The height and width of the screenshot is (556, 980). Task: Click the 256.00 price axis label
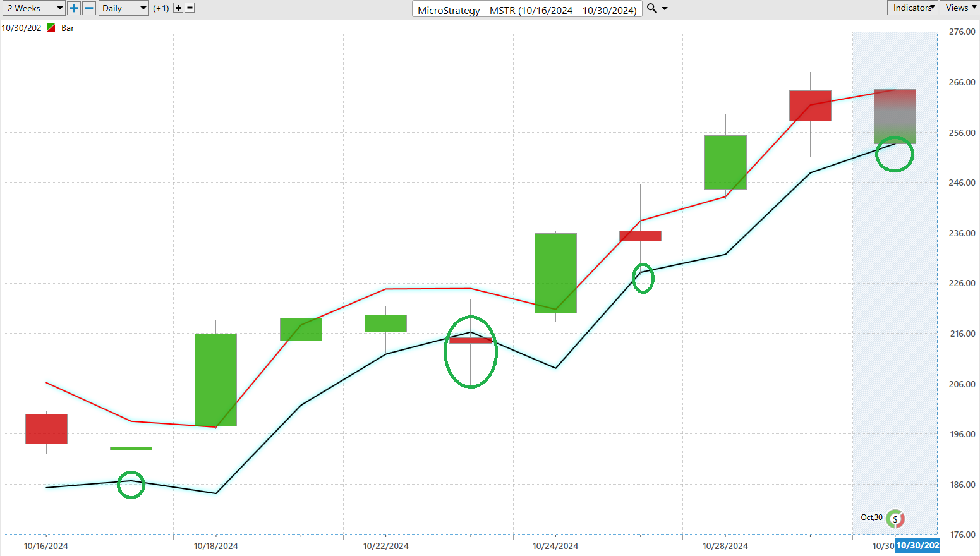point(962,133)
